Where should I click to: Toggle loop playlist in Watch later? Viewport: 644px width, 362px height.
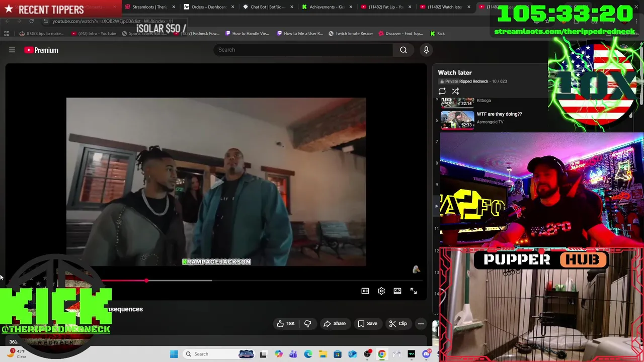click(x=442, y=91)
